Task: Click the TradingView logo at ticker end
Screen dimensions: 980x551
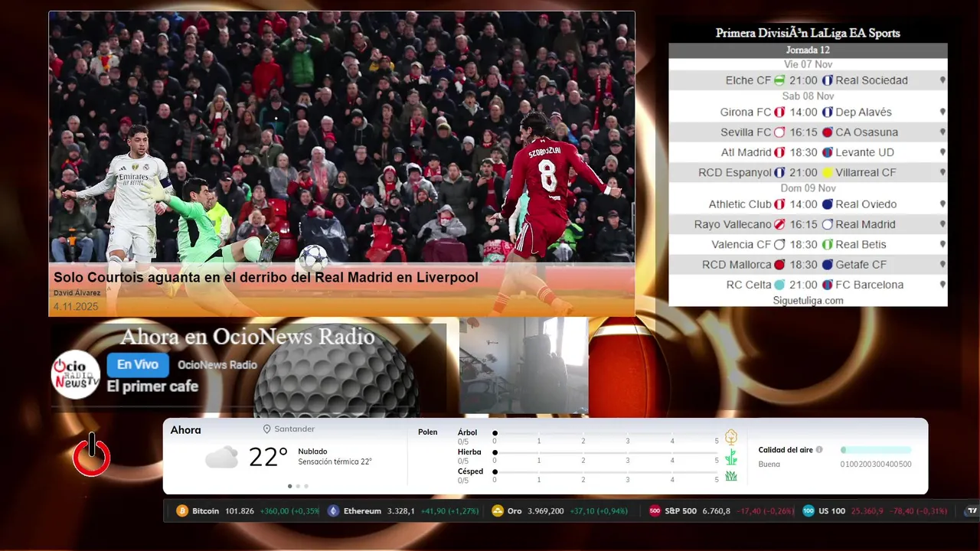Action: [972, 511]
